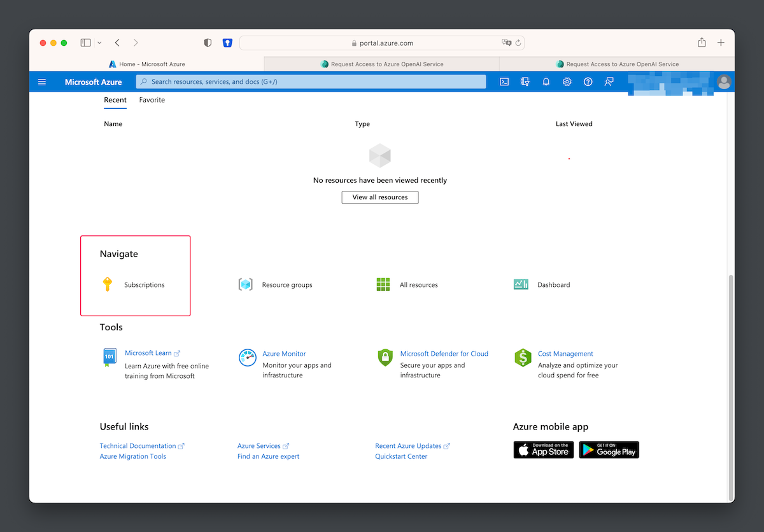
Task: Open Safari's Share icon
Action: [702, 43]
